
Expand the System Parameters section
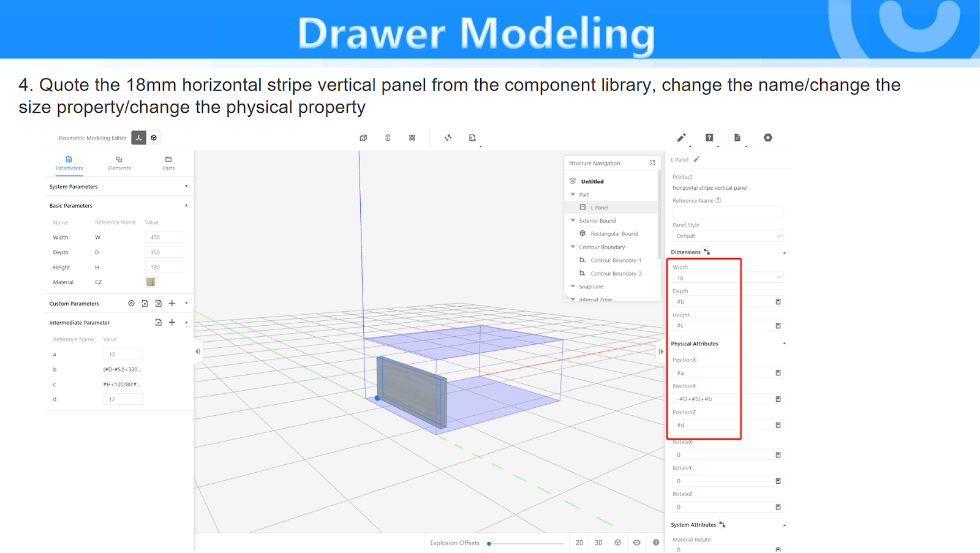point(186,186)
